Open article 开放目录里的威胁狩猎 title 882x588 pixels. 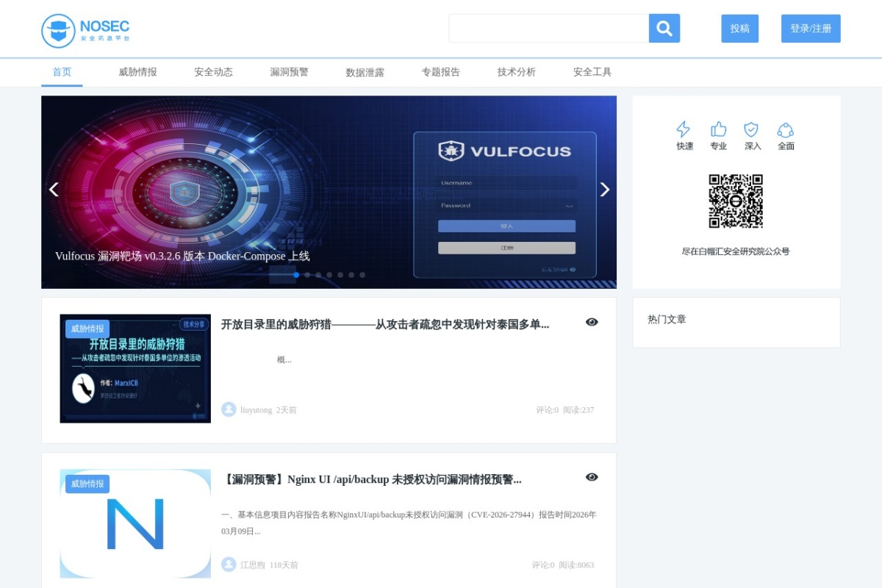pyautogui.click(x=385, y=324)
